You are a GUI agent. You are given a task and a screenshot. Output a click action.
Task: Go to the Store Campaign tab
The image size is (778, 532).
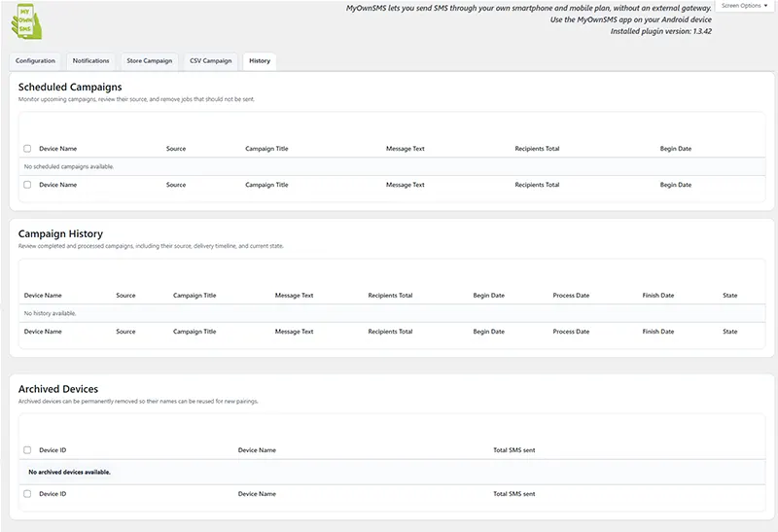pos(149,61)
